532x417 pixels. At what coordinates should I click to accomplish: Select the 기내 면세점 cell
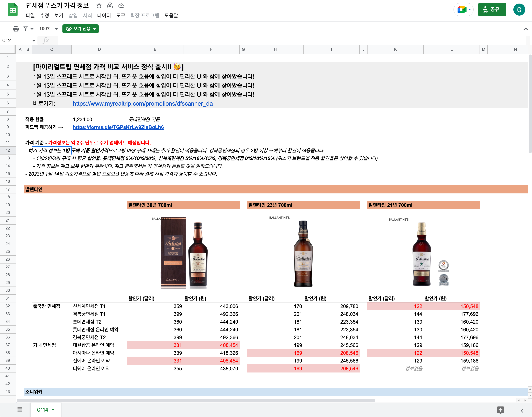click(51, 345)
